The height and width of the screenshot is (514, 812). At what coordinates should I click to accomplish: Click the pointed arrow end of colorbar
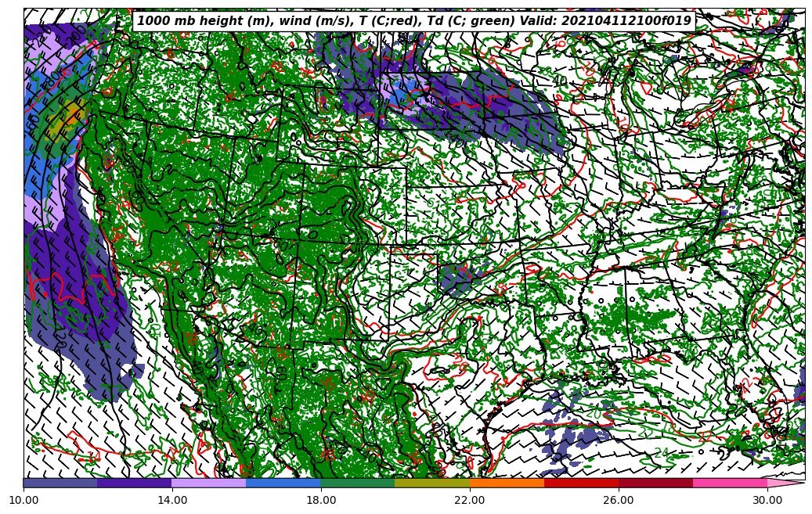[785, 483]
